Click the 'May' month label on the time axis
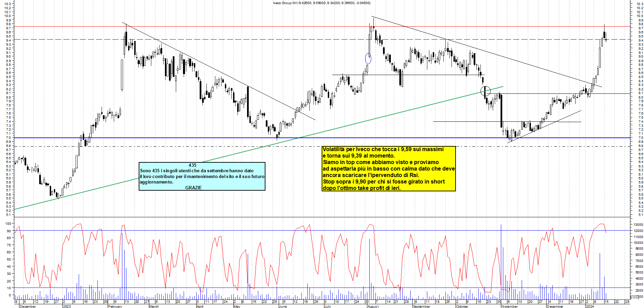 click(x=237, y=306)
